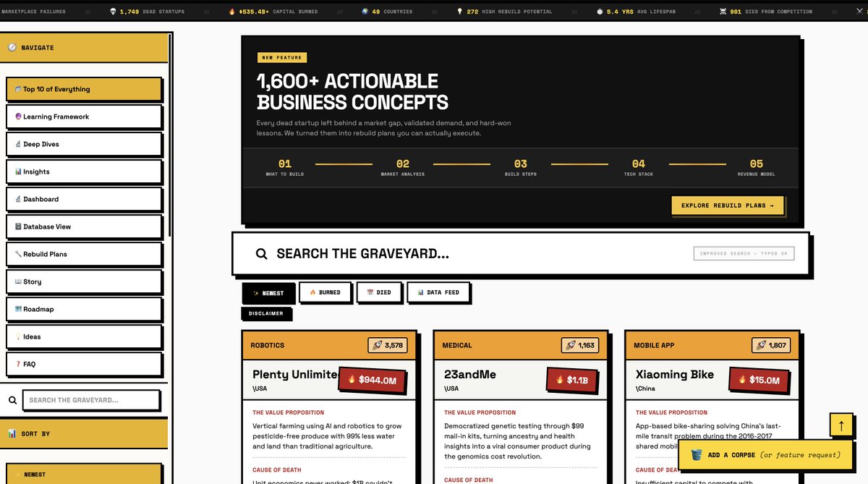Click the Navigate compass icon
Image resolution: width=868 pixels, height=484 pixels.
[12, 48]
